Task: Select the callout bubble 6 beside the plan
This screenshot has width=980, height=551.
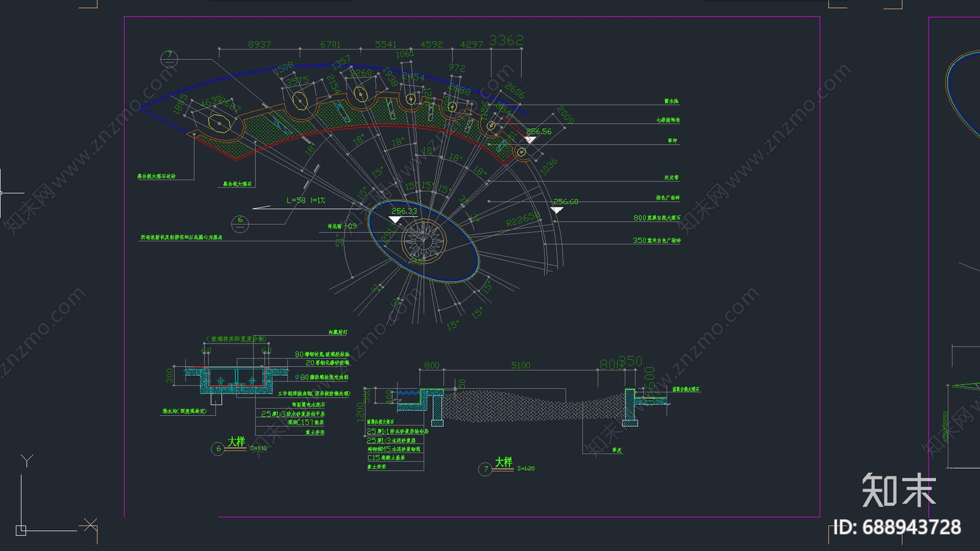Action: click(x=240, y=223)
